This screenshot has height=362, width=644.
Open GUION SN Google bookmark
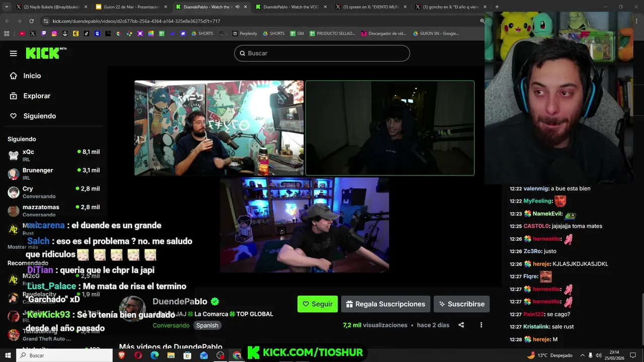(x=436, y=34)
